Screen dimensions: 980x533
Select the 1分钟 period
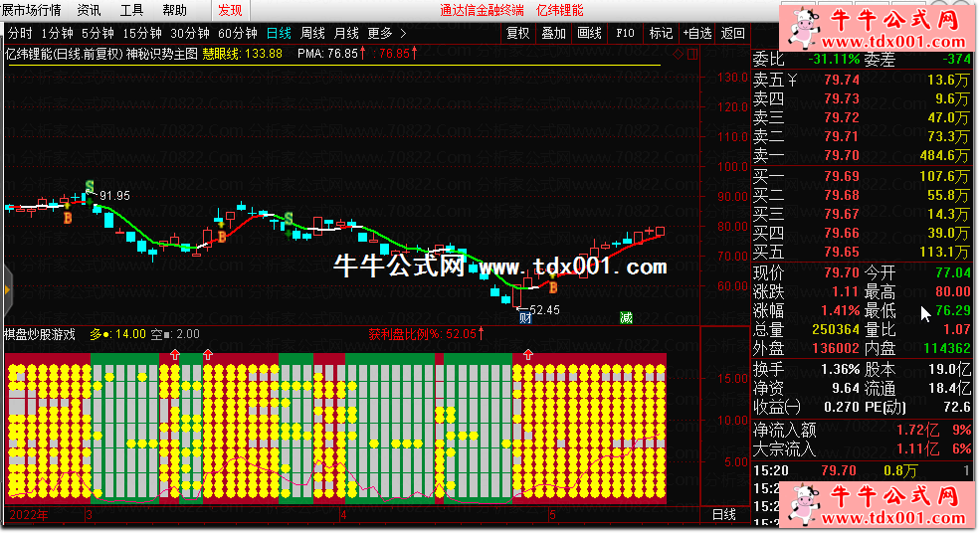(x=57, y=33)
